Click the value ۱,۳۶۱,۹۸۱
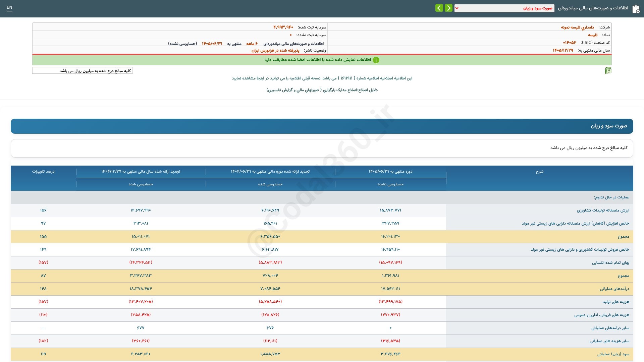 tap(390, 276)
